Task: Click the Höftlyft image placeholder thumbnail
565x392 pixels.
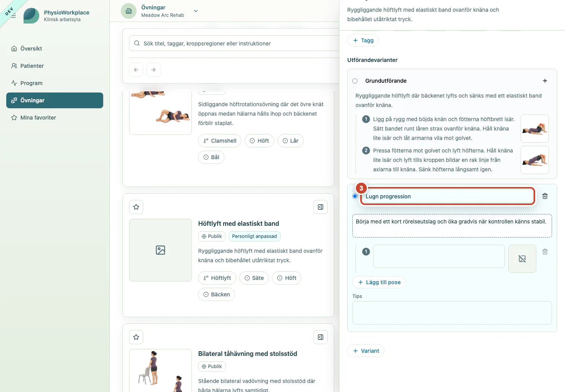Action: coord(160,250)
